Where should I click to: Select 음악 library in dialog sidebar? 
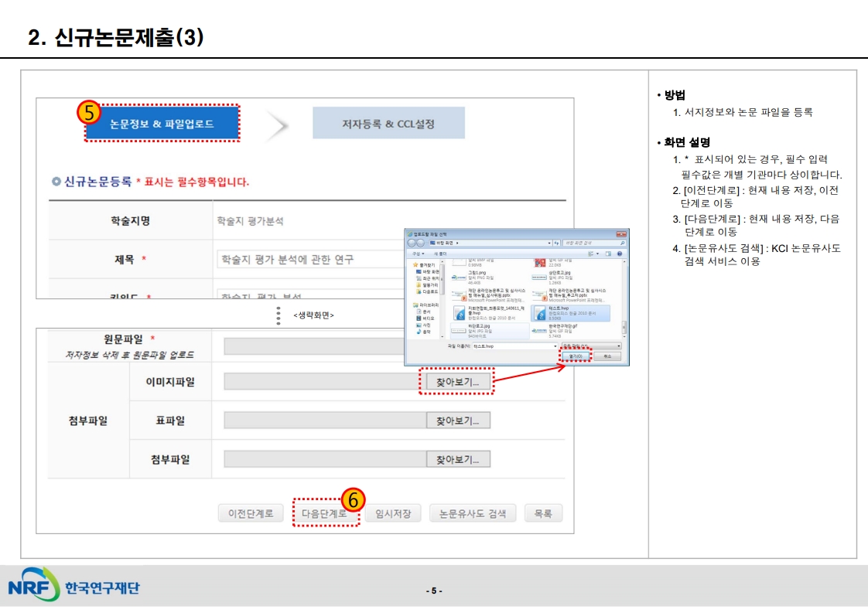(x=423, y=332)
